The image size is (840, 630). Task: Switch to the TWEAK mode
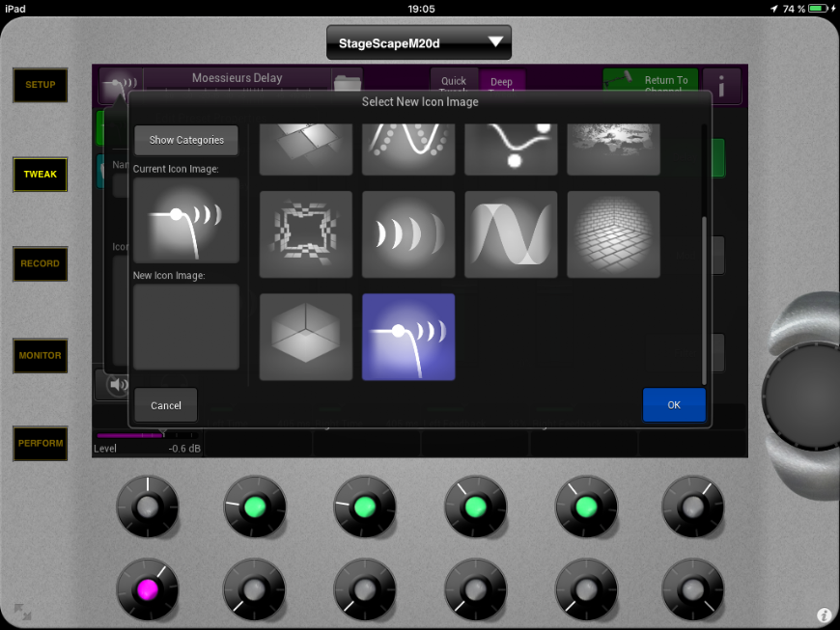[x=41, y=175]
